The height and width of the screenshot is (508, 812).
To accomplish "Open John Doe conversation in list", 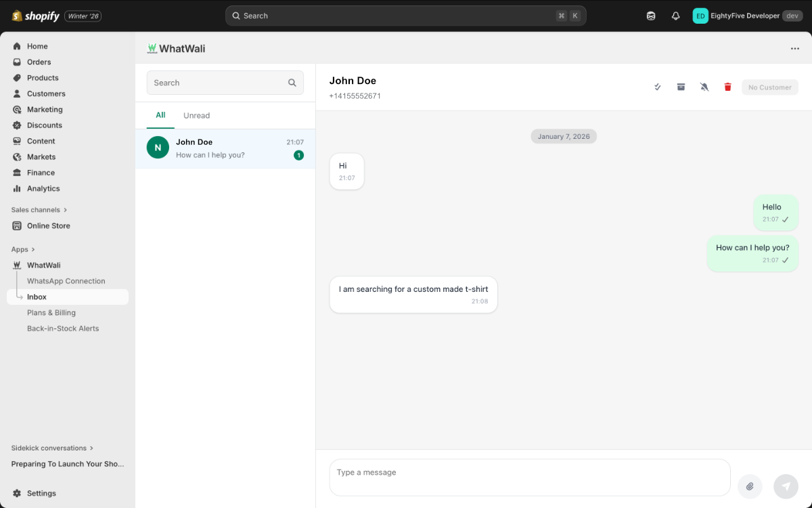I will pyautogui.click(x=225, y=148).
